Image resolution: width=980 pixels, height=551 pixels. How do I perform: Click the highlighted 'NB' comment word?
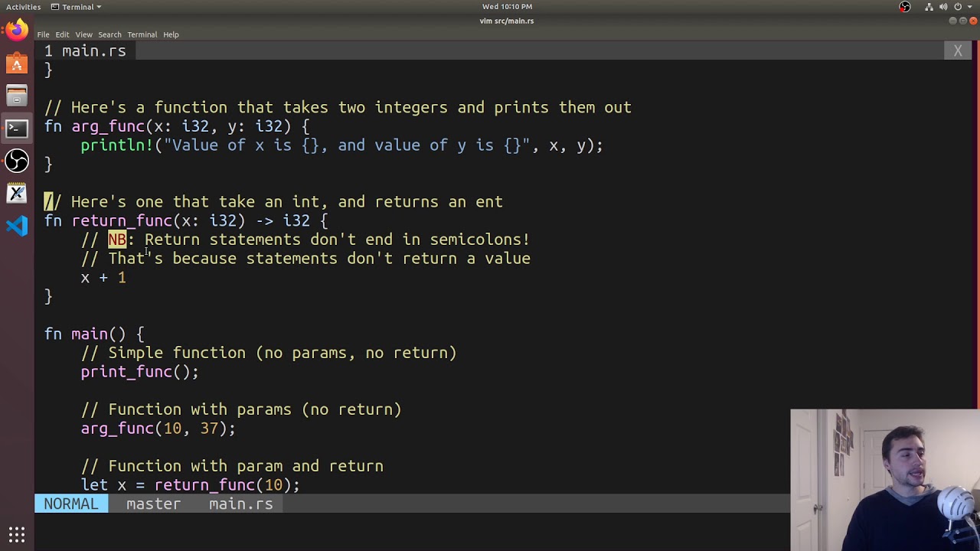[117, 240]
